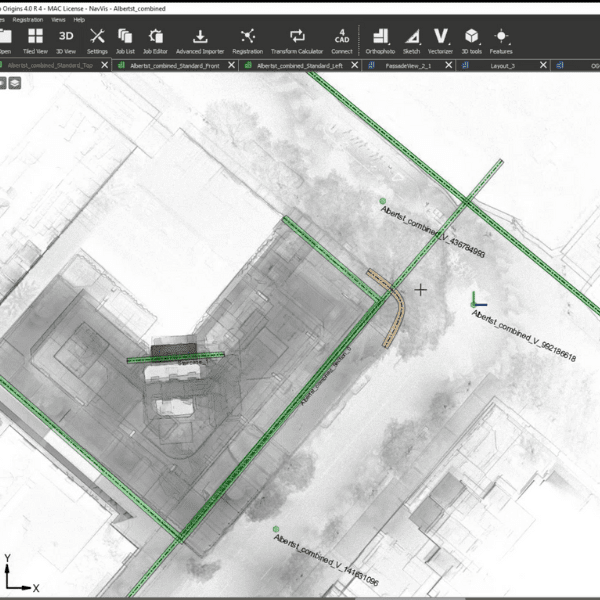Open the Tiled View layout

(35, 39)
